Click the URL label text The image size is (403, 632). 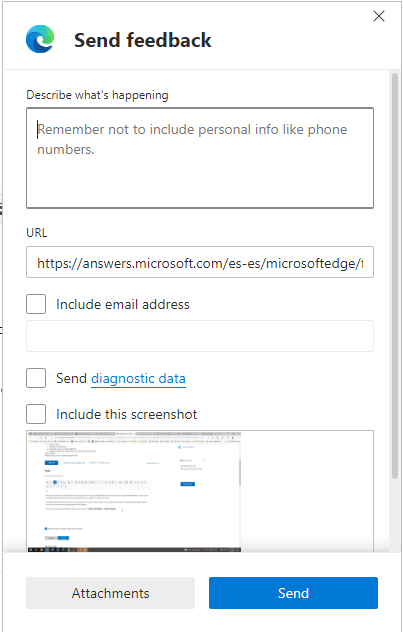point(37,233)
